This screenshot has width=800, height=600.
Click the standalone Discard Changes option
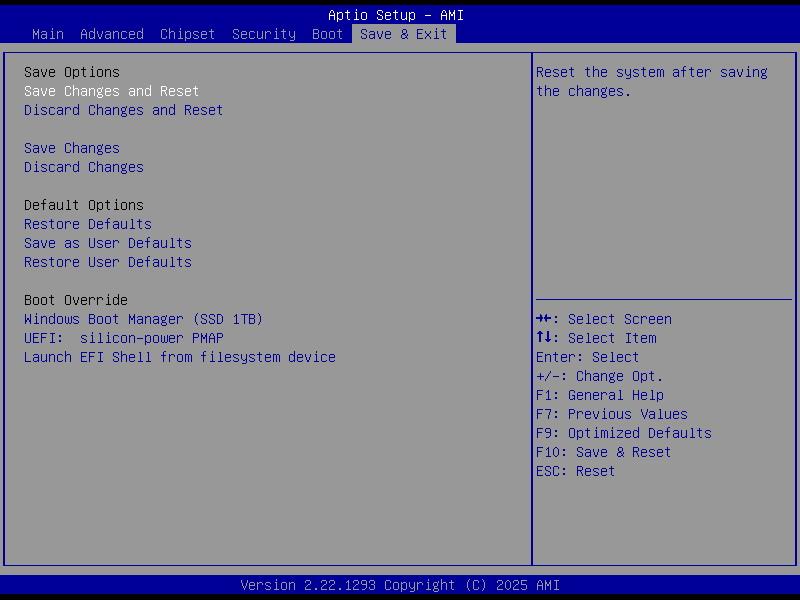click(x=84, y=167)
